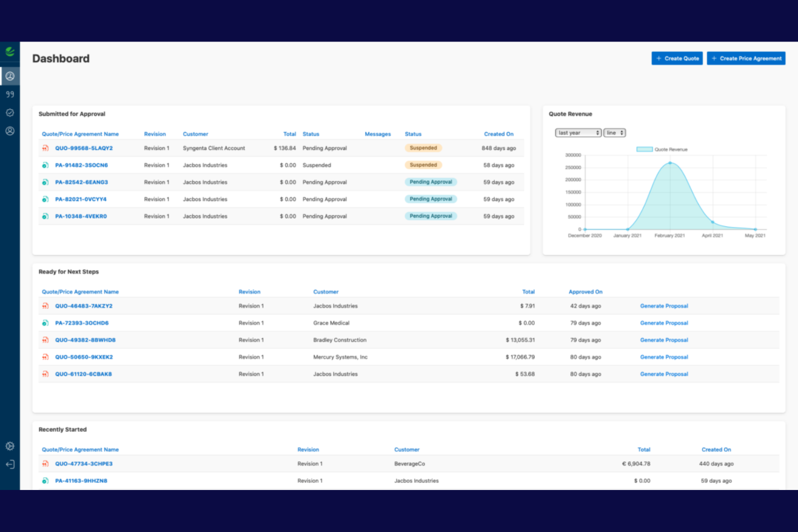This screenshot has height=532, width=798.
Task: Open quote QUO-50650-9KXEK2 for Mercury Systems
Action: [x=84, y=357]
